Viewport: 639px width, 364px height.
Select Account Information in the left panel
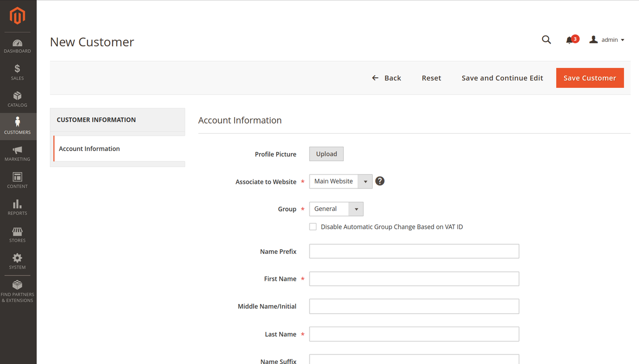tap(89, 148)
